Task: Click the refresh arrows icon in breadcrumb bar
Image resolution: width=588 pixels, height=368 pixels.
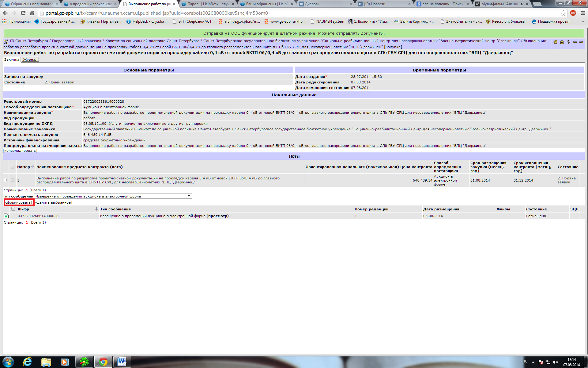Action: pyautogui.click(x=568, y=42)
